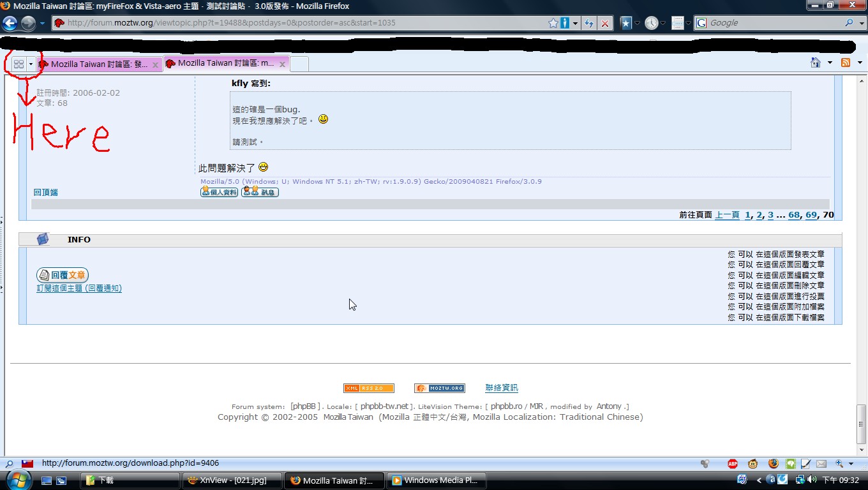Click the 回頂端 back-to-top link

click(46, 192)
